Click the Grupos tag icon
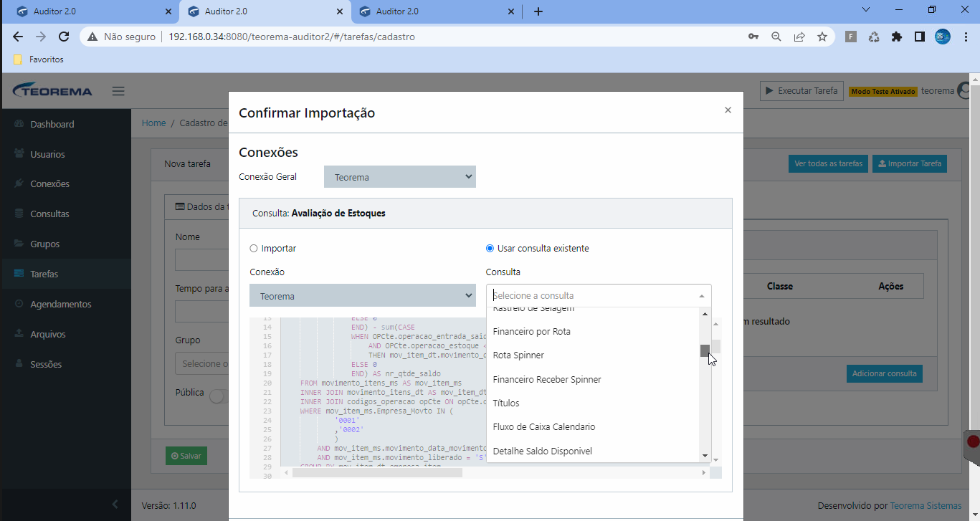The height and width of the screenshot is (521, 980). [x=19, y=244]
